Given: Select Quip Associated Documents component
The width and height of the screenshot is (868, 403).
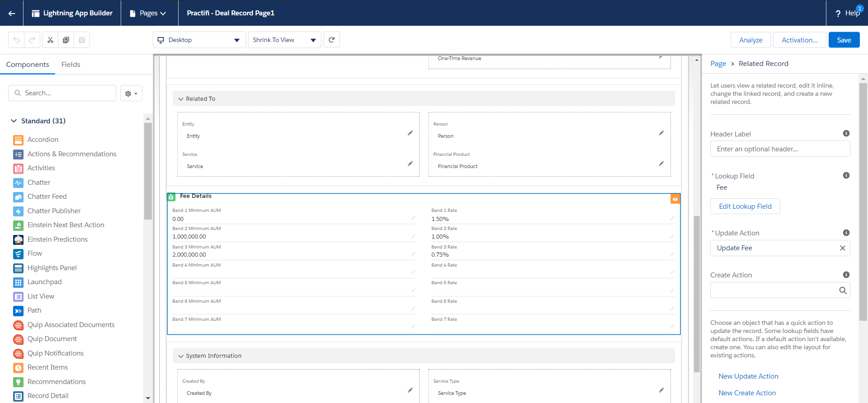Looking at the screenshot, I should (71, 325).
